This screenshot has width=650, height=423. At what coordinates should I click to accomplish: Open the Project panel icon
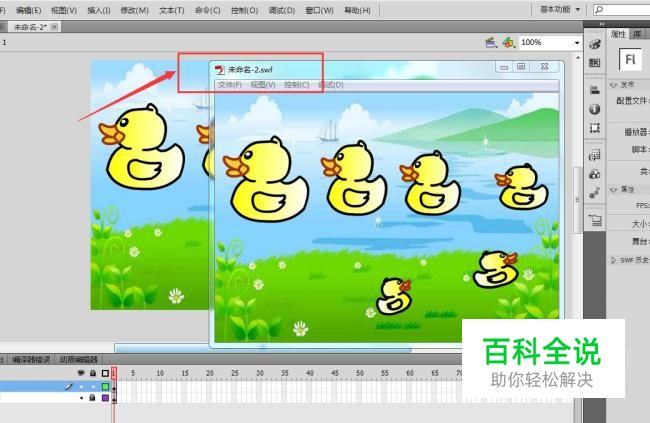click(x=595, y=220)
